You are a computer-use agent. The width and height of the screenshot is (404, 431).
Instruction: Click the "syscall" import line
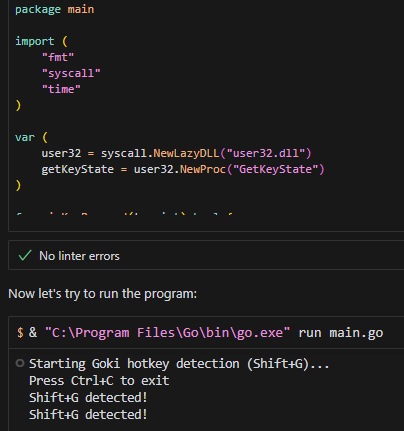tap(71, 73)
